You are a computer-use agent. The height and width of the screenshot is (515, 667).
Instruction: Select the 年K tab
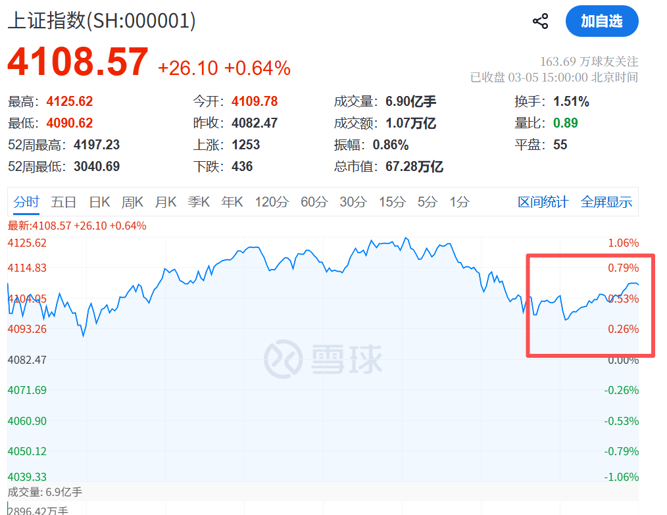pos(232,202)
